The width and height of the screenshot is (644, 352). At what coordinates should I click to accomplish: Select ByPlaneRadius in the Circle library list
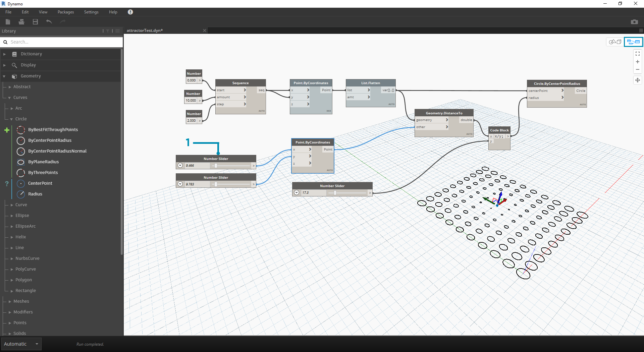(x=43, y=162)
